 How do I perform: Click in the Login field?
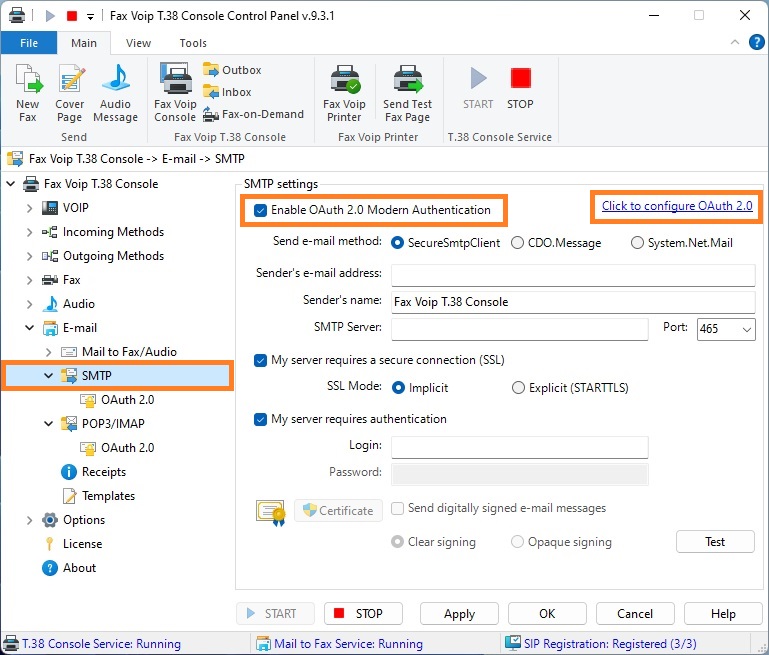click(520, 448)
